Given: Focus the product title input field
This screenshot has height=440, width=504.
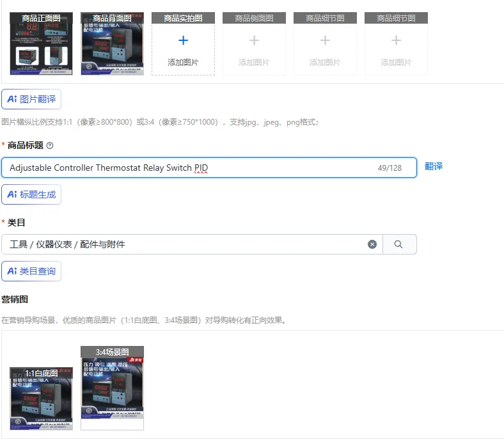Looking at the screenshot, I should pos(209,168).
